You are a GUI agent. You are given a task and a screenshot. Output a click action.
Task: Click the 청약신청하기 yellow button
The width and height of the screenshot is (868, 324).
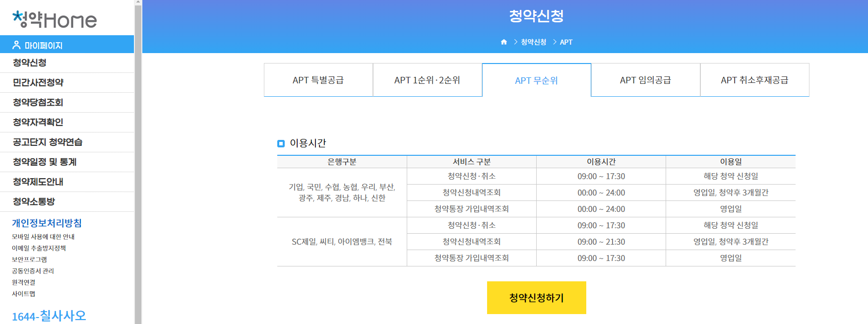pos(537,298)
